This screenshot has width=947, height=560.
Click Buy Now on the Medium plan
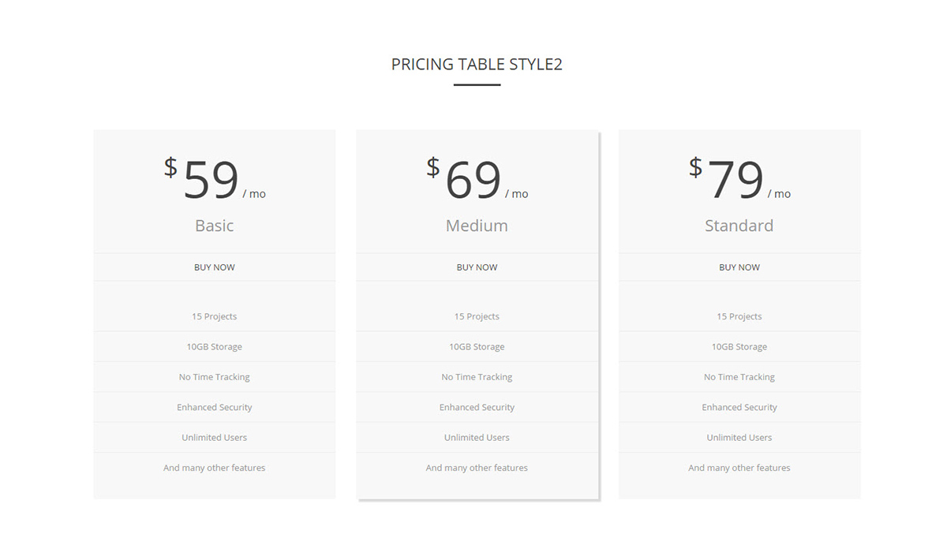tap(477, 267)
